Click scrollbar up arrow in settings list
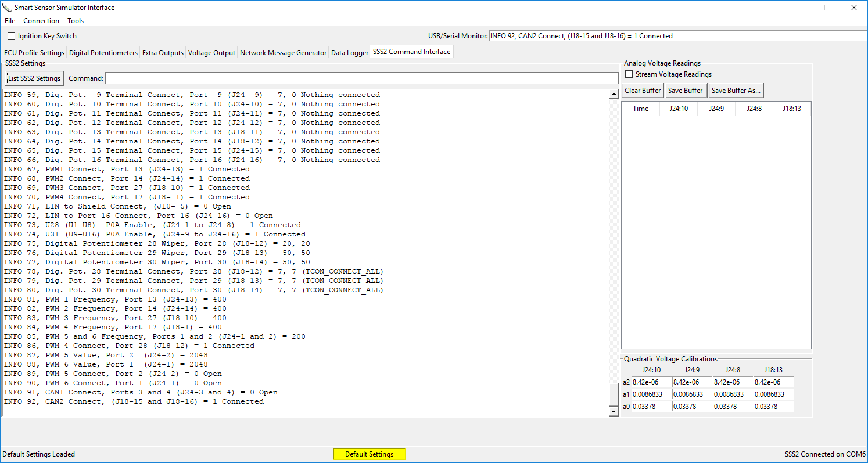 click(x=613, y=94)
